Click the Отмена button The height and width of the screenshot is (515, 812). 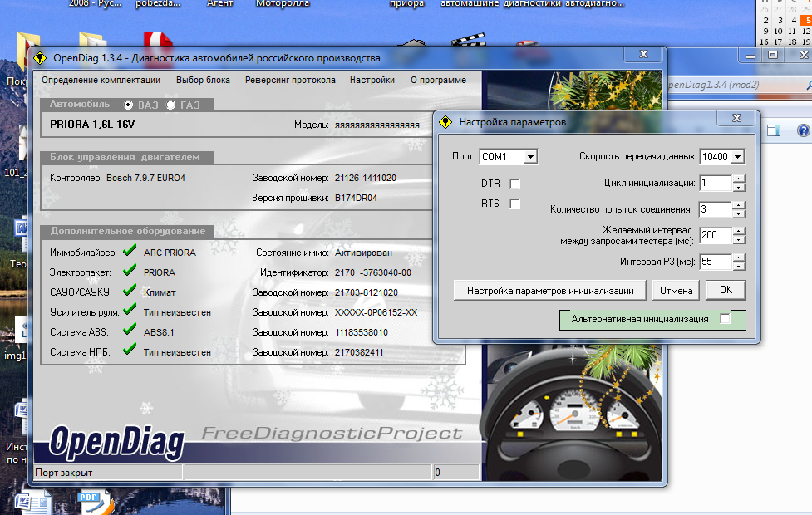click(676, 291)
